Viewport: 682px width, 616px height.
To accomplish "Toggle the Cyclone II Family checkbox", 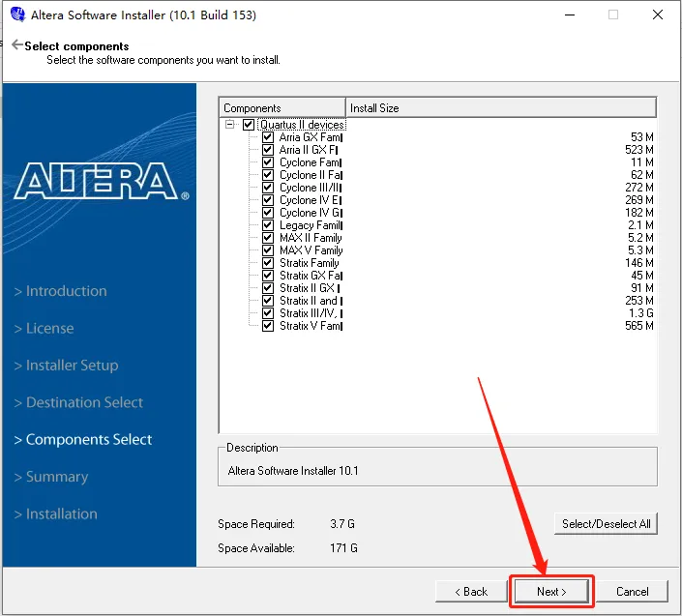I will point(268,175).
